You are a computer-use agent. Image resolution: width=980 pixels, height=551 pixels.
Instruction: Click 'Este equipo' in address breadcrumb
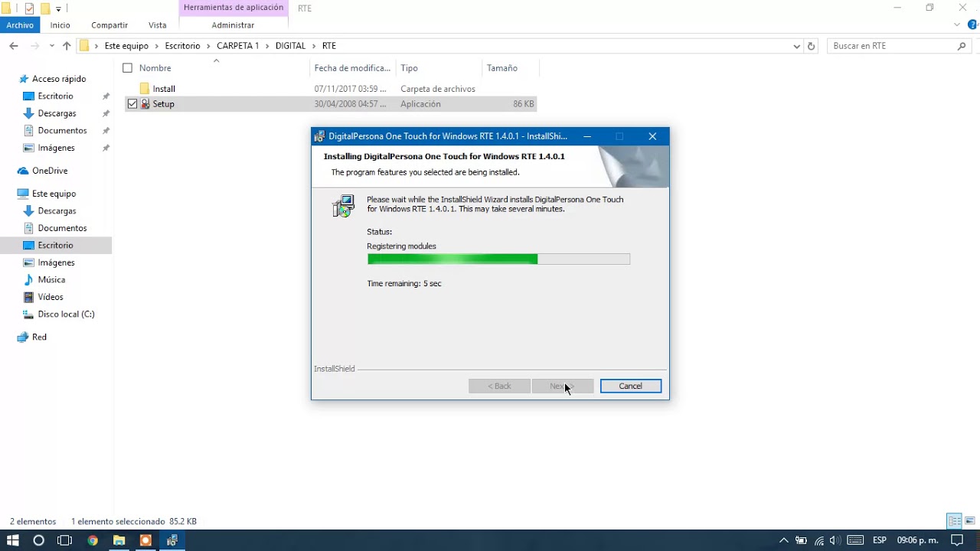(x=126, y=46)
